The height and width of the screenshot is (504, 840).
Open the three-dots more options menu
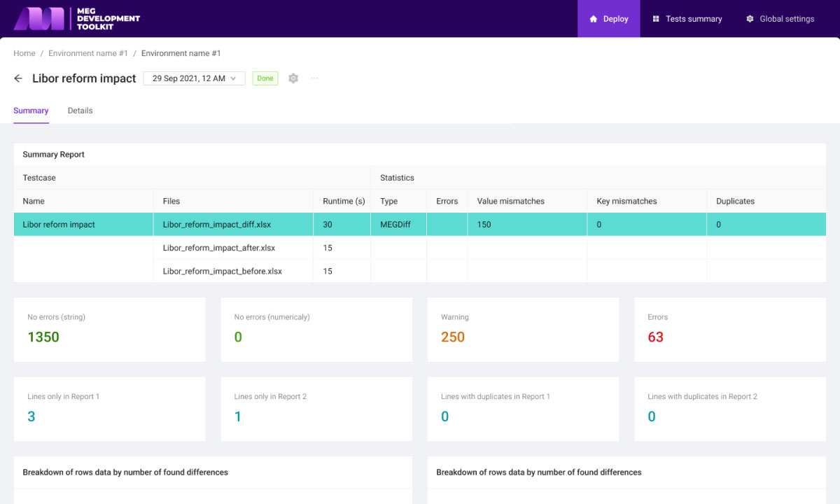(x=314, y=78)
